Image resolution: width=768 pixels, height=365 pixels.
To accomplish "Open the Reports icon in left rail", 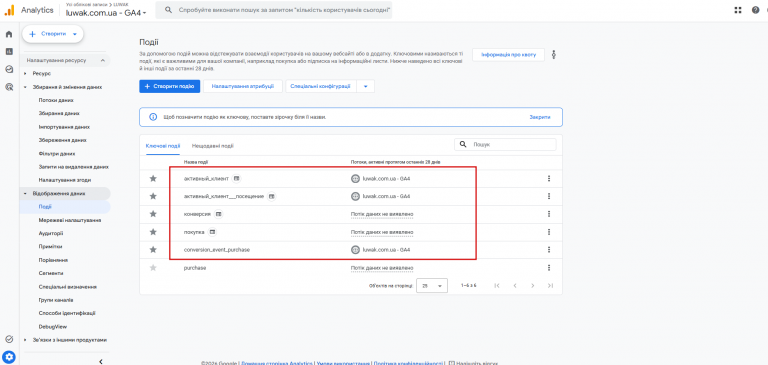I will click(9, 51).
